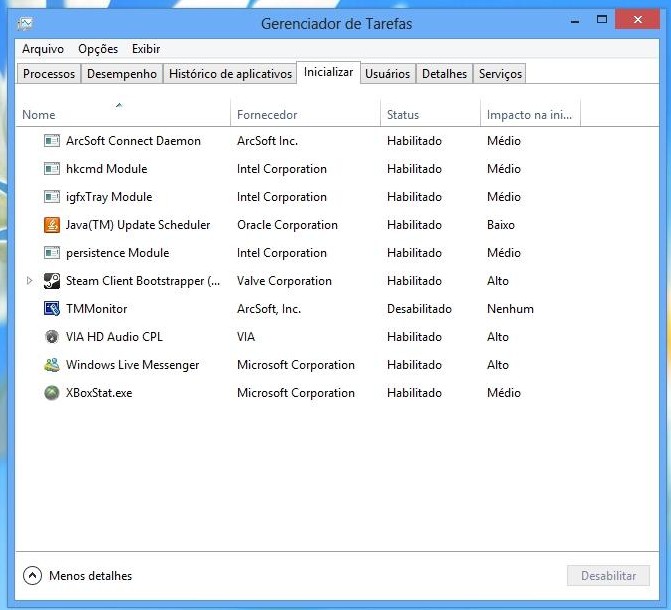This screenshot has height=610, width=671.
Task: Click the Java Update Scheduler icon
Action: pos(52,225)
